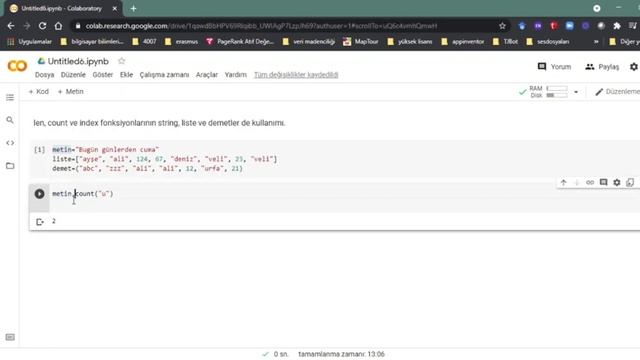This screenshot has width=640, height=360.
Task: Open the Düzenleme editing mode button
Action: click(617, 92)
